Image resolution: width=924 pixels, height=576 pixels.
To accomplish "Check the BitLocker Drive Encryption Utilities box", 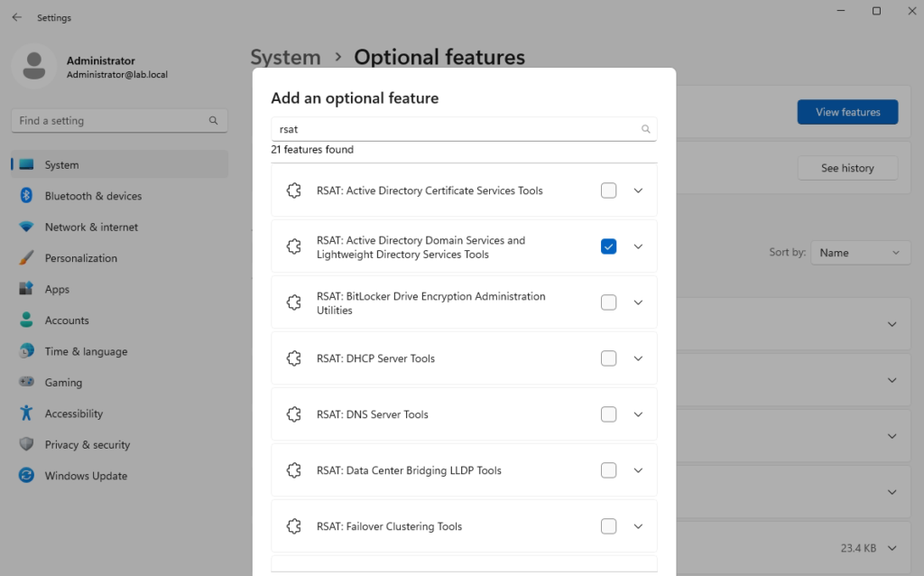I will pos(609,302).
